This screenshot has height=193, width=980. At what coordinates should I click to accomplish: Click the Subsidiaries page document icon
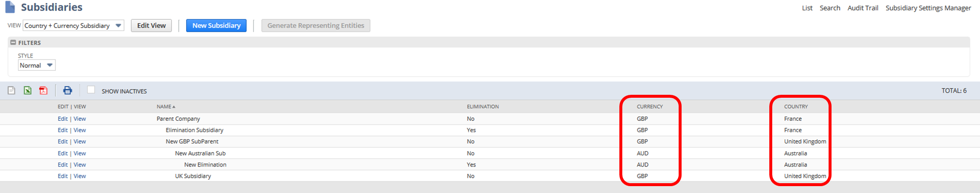coord(10,7)
